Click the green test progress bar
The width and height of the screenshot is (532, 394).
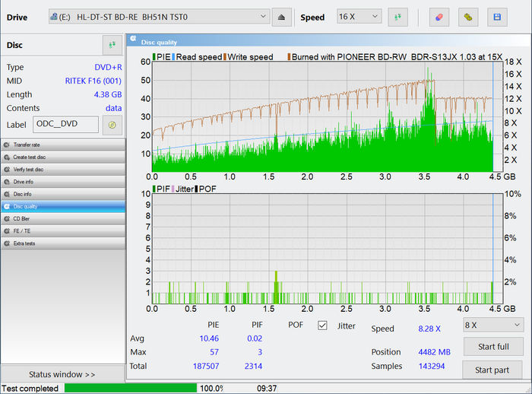129,388
